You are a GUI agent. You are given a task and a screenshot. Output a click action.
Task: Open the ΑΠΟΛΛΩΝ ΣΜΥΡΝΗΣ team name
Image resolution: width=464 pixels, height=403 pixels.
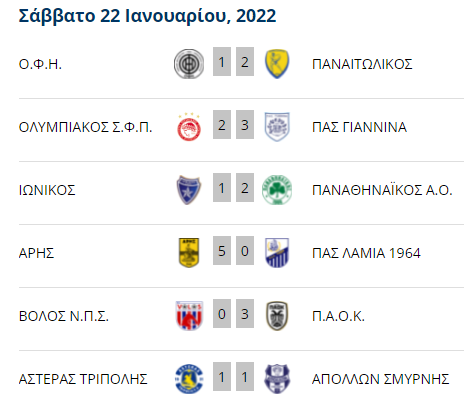click(380, 379)
